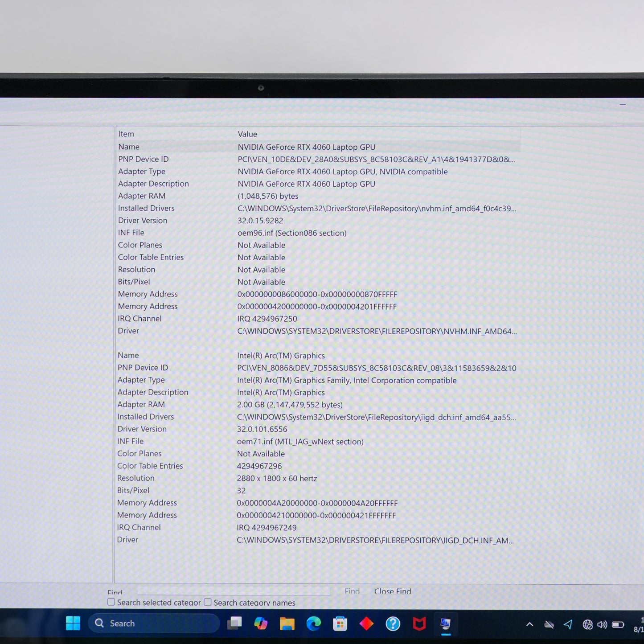Select the IRQ 4294967249 value
This screenshot has height=644, width=644.
pyautogui.click(x=267, y=528)
